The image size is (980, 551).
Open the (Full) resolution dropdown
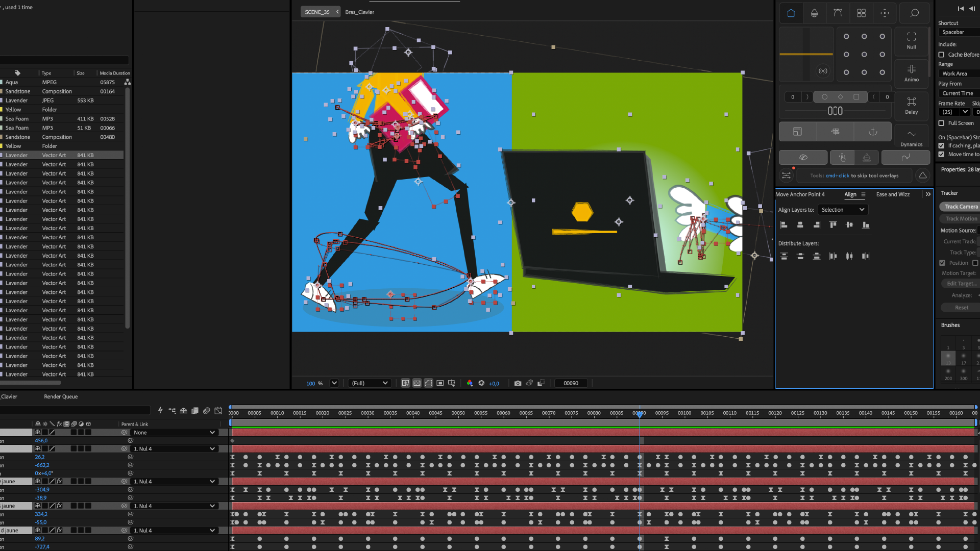tap(370, 383)
